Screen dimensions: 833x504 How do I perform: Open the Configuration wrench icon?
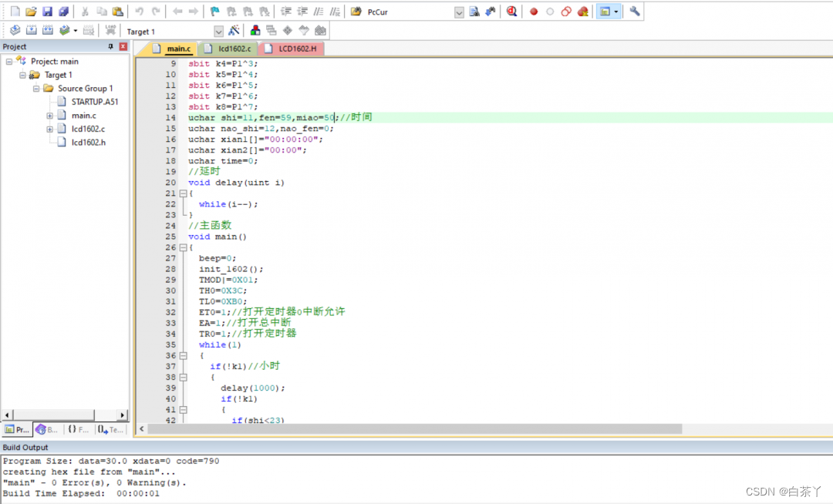(x=635, y=12)
